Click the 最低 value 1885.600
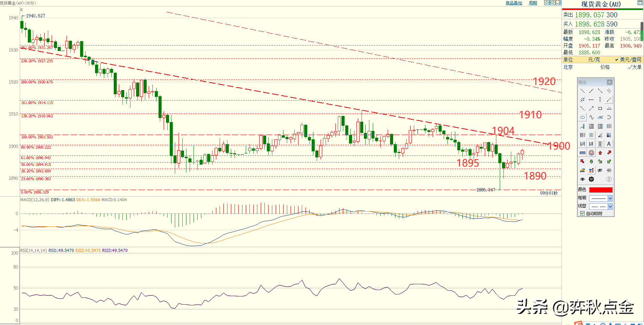The width and height of the screenshot is (644, 325). point(589,53)
